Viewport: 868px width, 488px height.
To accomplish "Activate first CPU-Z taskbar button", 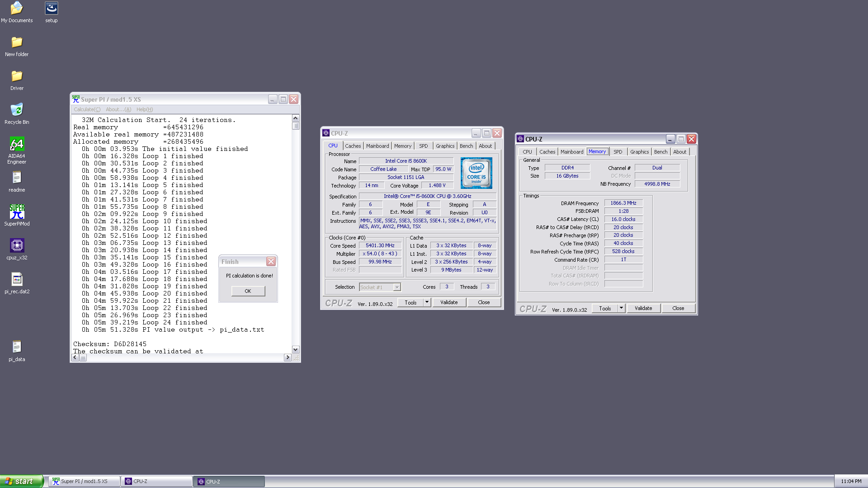I will (x=157, y=481).
